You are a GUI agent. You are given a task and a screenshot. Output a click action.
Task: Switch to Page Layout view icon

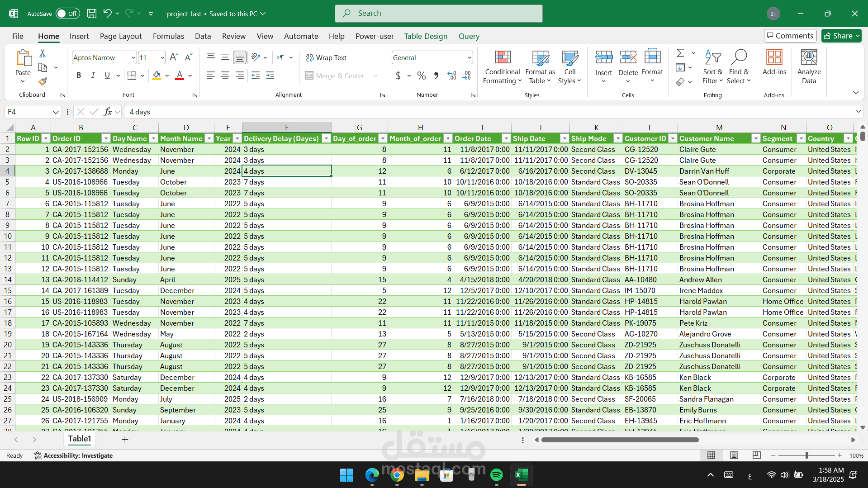[x=734, y=455]
